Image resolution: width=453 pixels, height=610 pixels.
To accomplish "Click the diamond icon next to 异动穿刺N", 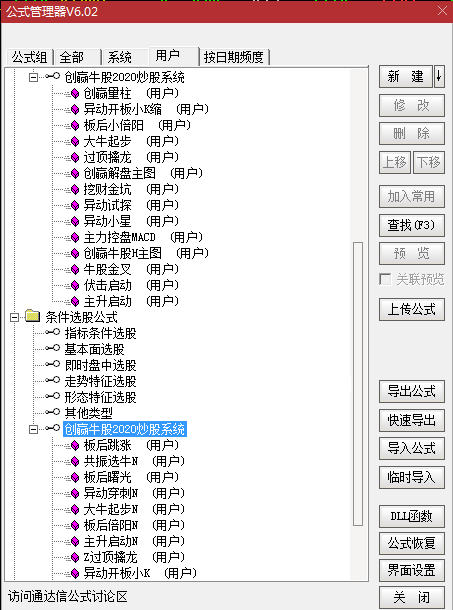I will [75, 493].
